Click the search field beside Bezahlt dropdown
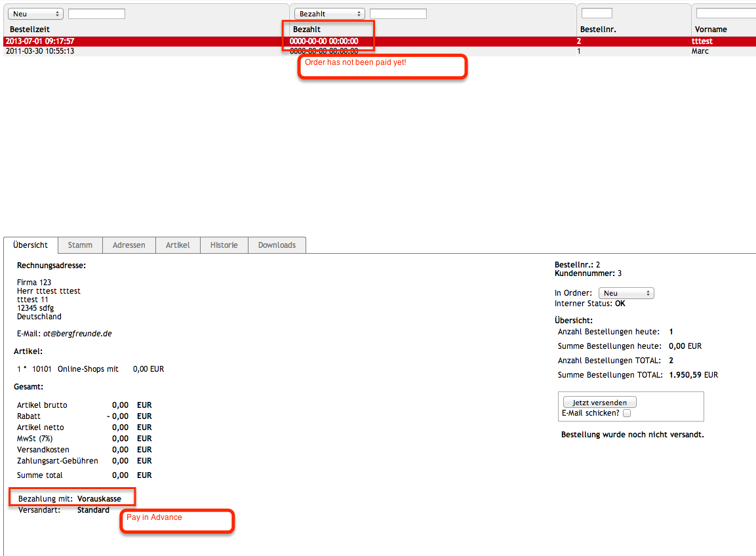The width and height of the screenshot is (756, 556). [x=398, y=14]
